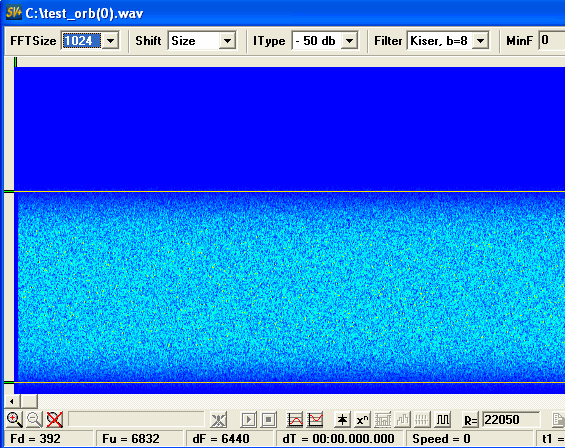Open the FFTSize dropdown
565x448 pixels.
[x=110, y=40]
